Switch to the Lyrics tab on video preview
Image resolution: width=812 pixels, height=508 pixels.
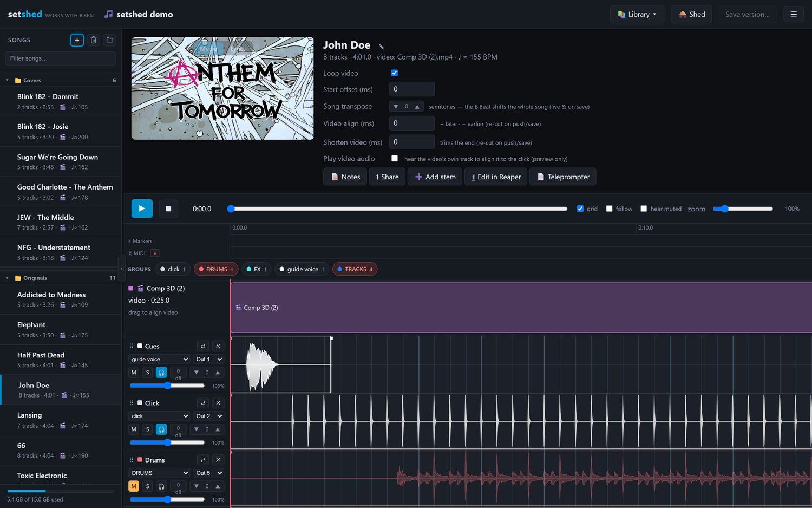(x=237, y=49)
